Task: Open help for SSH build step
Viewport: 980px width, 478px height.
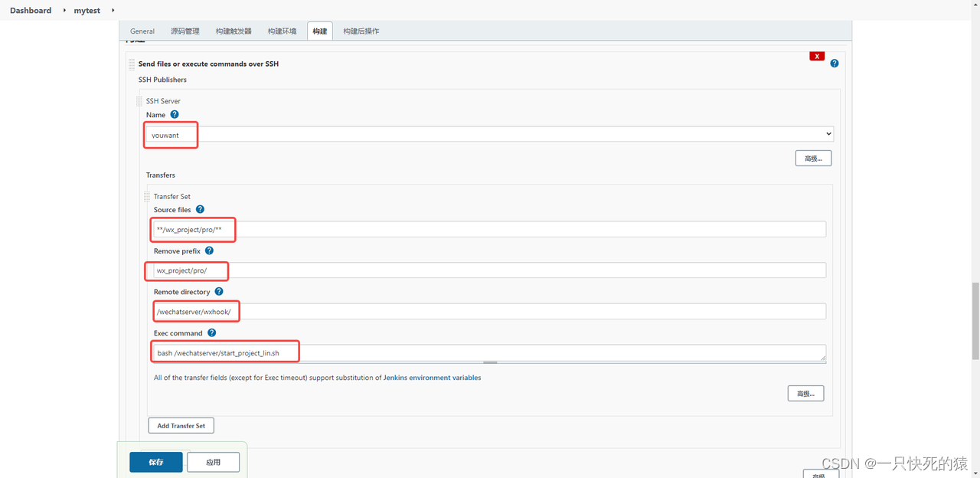Action: click(x=835, y=64)
